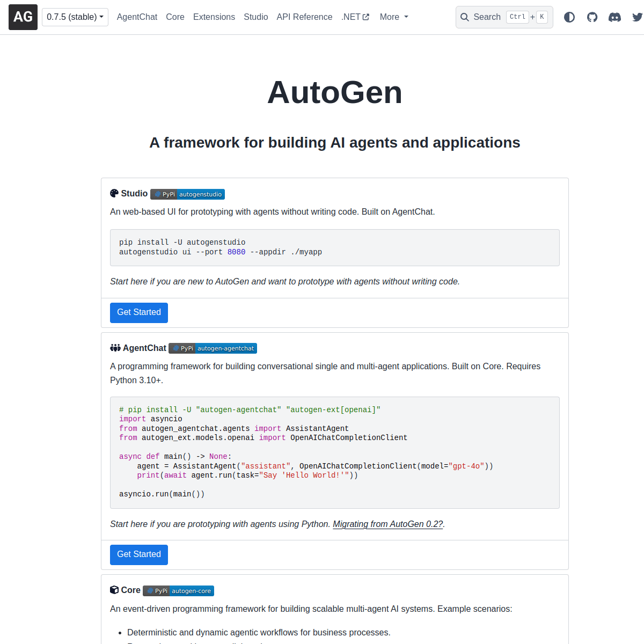This screenshot has width=644, height=644.
Task: Open the .NET external link
Action: click(x=355, y=17)
